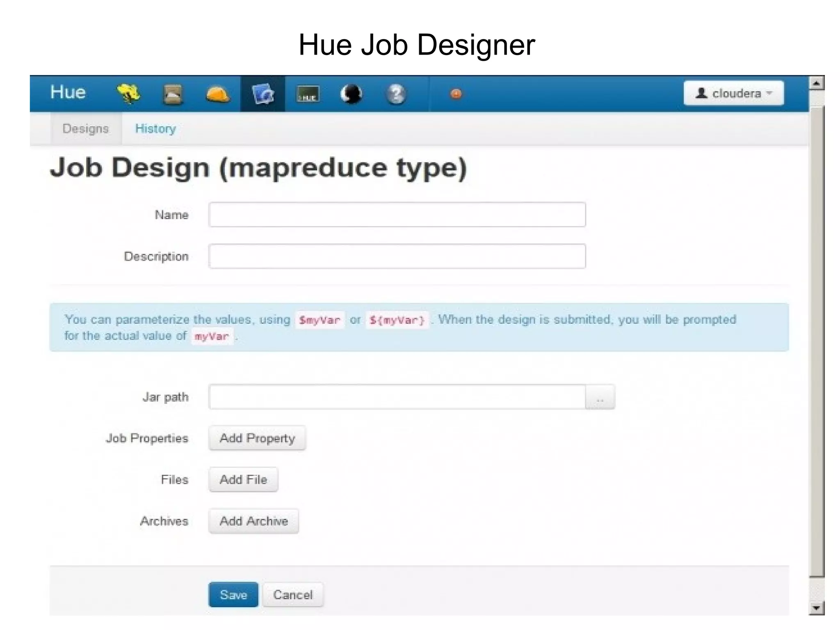Viewport: 840px width, 630px height.
Task: Click the Job Properties label
Action: [x=147, y=438]
